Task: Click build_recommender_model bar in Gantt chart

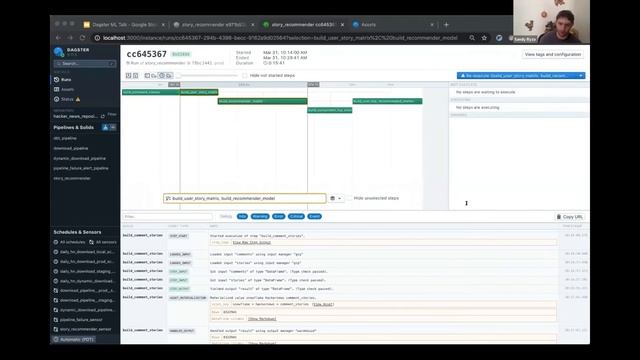Action: 262,101
